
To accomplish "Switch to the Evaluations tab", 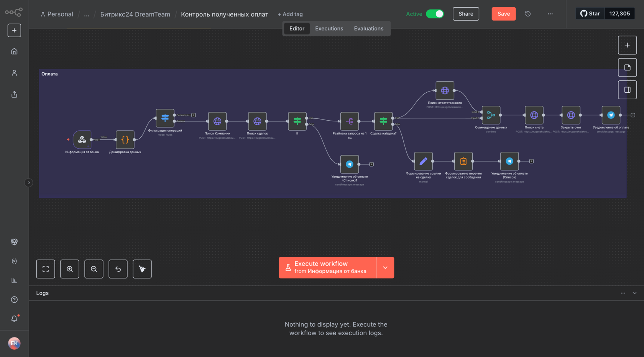I will pyautogui.click(x=368, y=28).
